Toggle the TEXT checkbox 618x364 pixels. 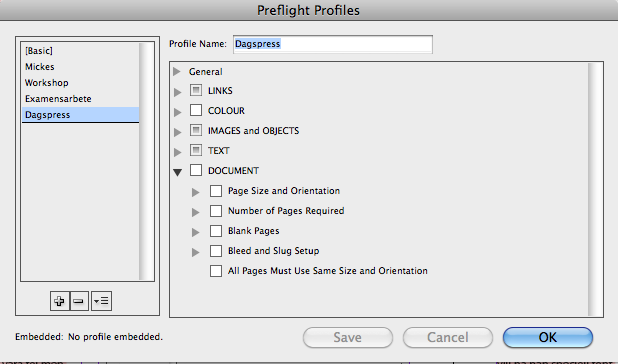coord(196,150)
